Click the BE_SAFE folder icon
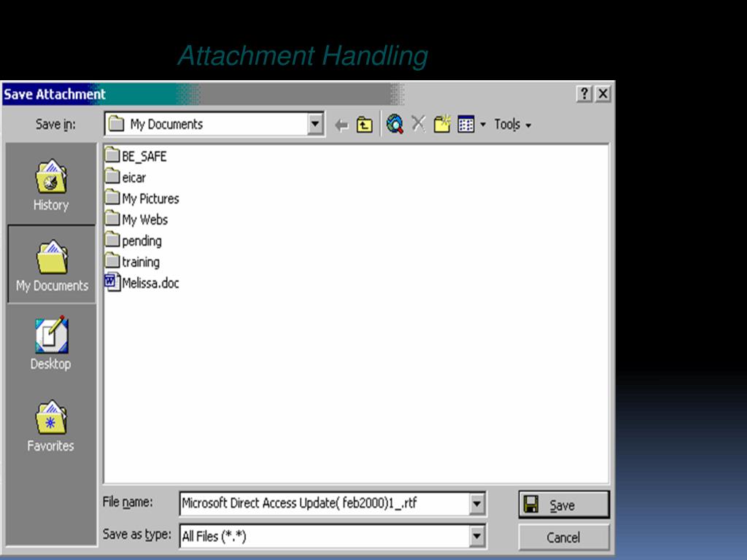The width and height of the screenshot is (747, 560). point(112,155)
